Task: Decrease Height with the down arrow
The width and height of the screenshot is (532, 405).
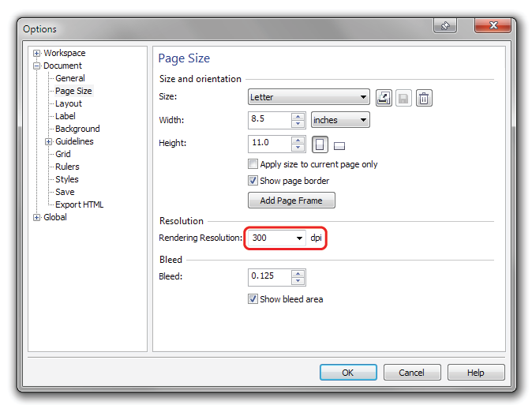Action: (298, 148)
